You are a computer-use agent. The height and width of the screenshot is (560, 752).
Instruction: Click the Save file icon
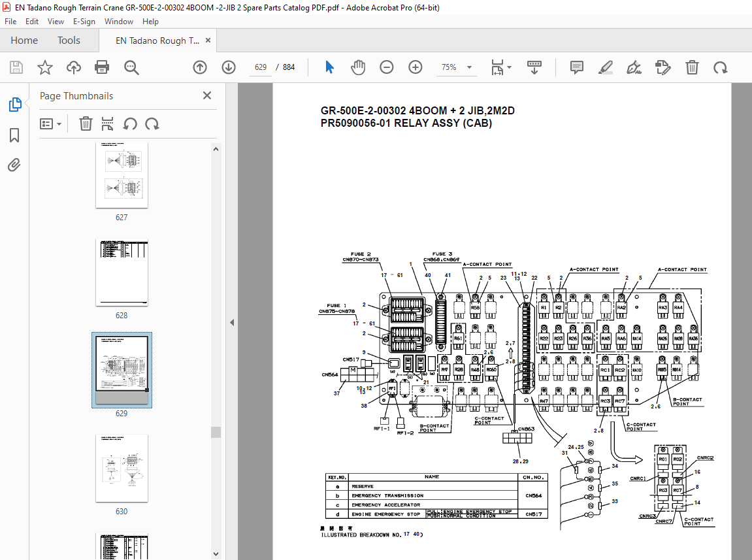[x=16, y=67]
